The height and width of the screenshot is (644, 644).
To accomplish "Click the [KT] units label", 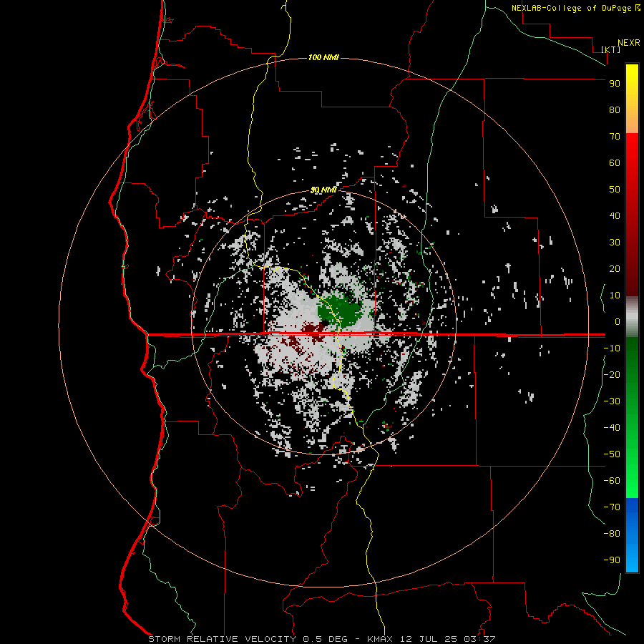I will click(611, 49).
